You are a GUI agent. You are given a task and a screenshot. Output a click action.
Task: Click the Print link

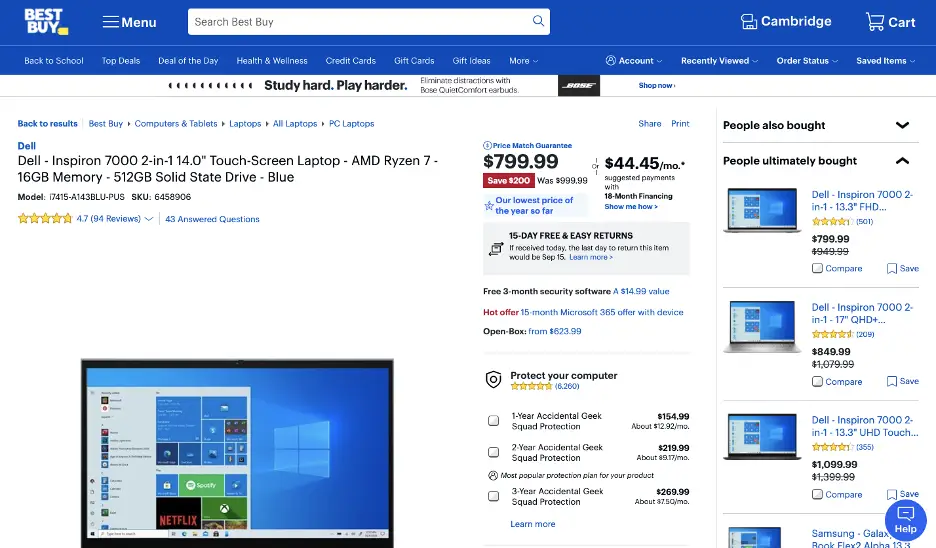pyautogui.click(x=680, y=124)
